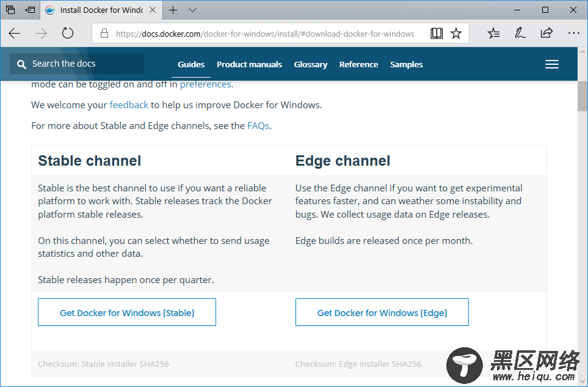
Task: Refresh the Docker install page
Action: [68, 34]
